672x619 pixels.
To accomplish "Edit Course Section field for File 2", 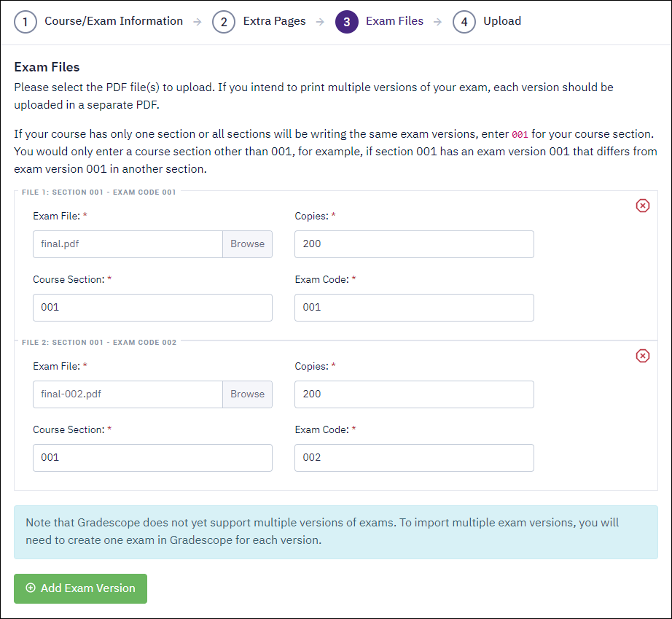I will [152, 458].
